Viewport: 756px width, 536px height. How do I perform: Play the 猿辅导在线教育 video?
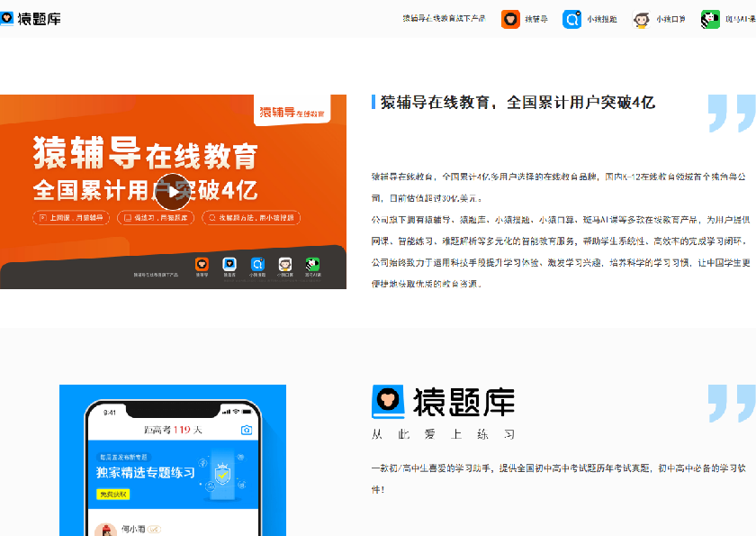[x=173, y=192]
